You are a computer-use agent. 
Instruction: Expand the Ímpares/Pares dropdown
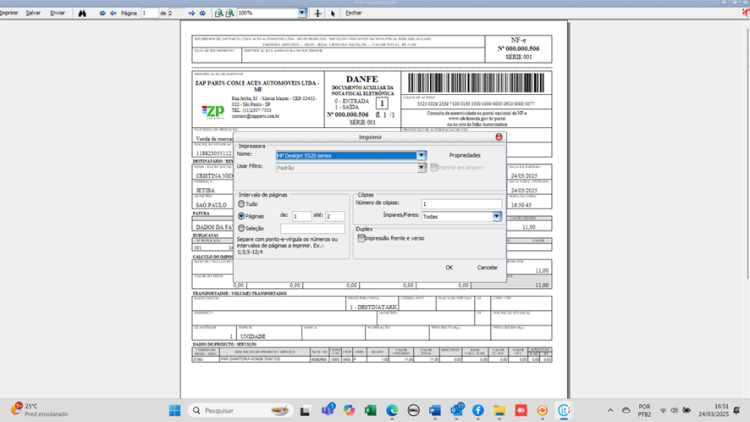496,217
